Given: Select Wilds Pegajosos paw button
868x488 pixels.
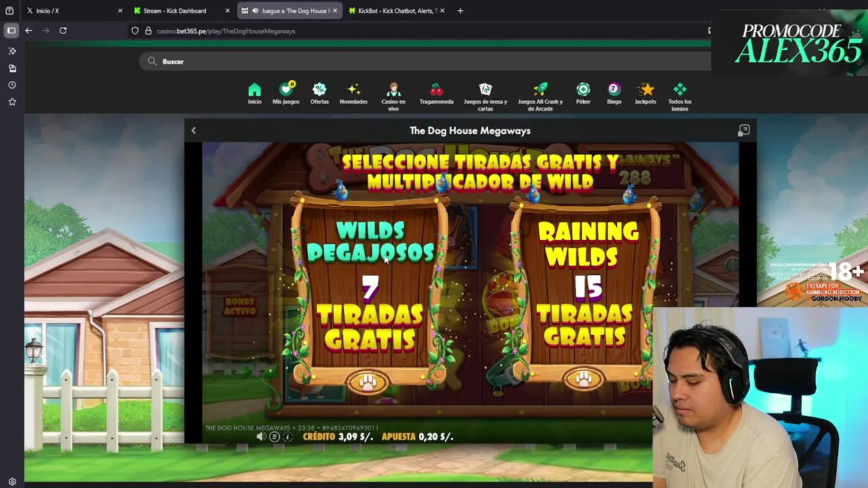Looking at the screenshot, I should (x=368, y=382).
